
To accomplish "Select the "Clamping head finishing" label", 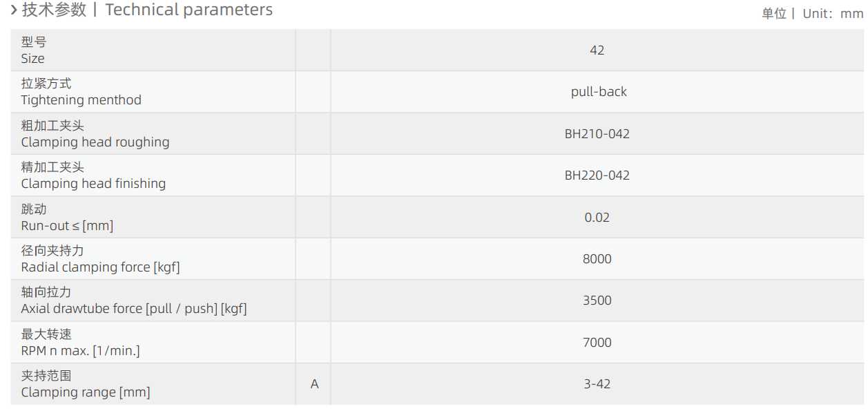I will click(93, 184).
